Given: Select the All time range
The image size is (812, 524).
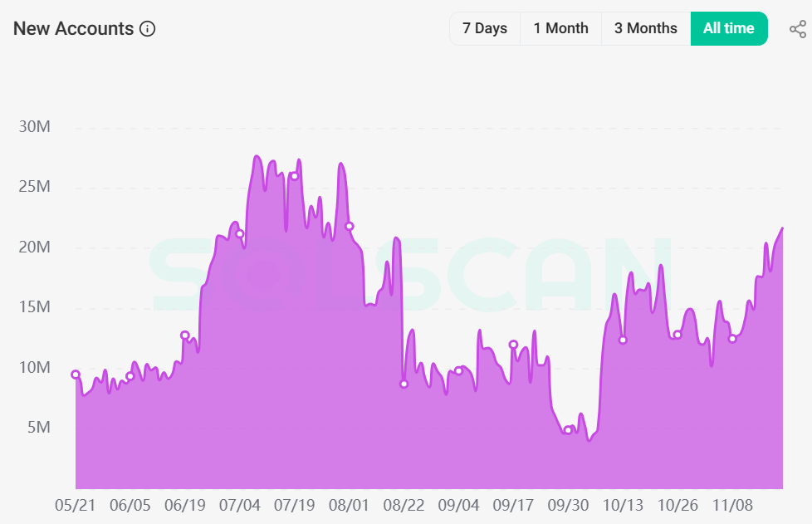Looking at the screenshot, I should 729,28.
